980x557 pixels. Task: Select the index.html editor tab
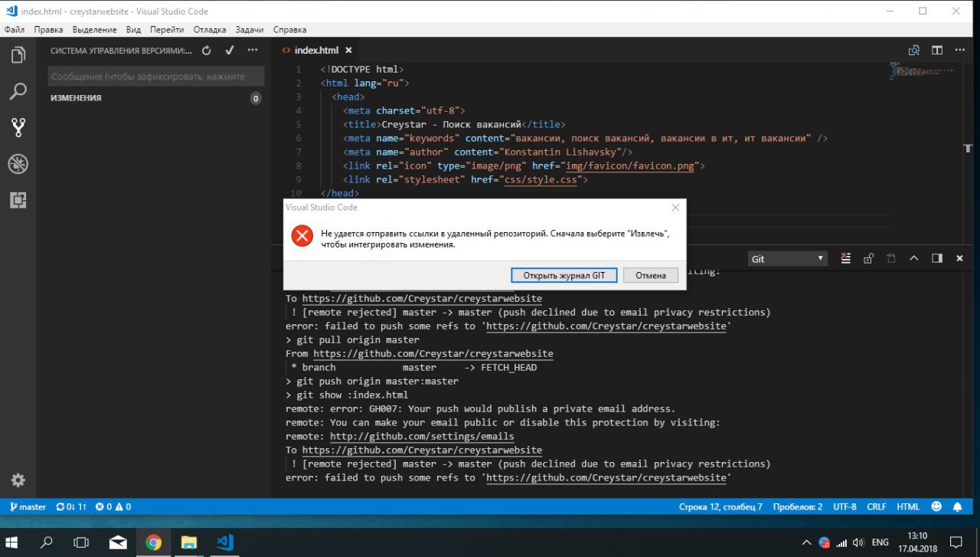[315, 51]
